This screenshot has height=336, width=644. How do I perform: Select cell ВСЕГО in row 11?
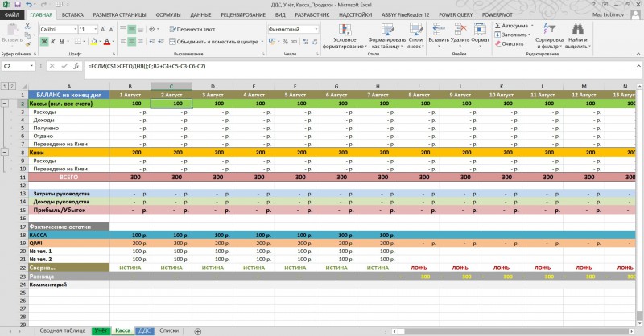68,177
